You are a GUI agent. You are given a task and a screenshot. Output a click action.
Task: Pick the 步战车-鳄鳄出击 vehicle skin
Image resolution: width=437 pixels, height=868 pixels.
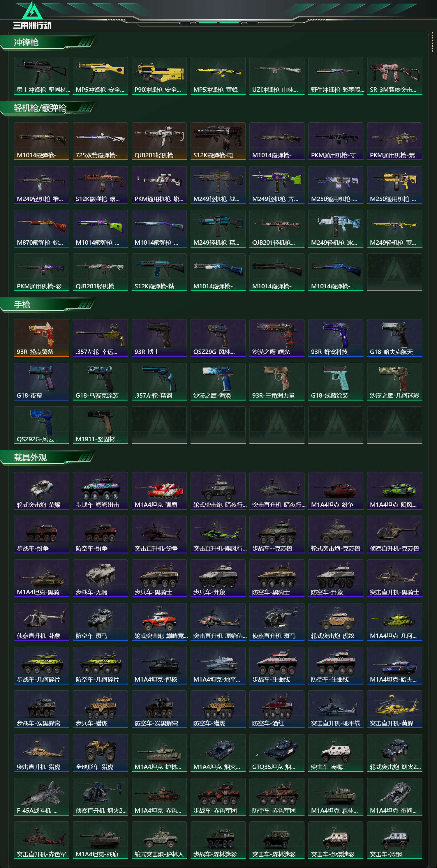click(101, 491)
